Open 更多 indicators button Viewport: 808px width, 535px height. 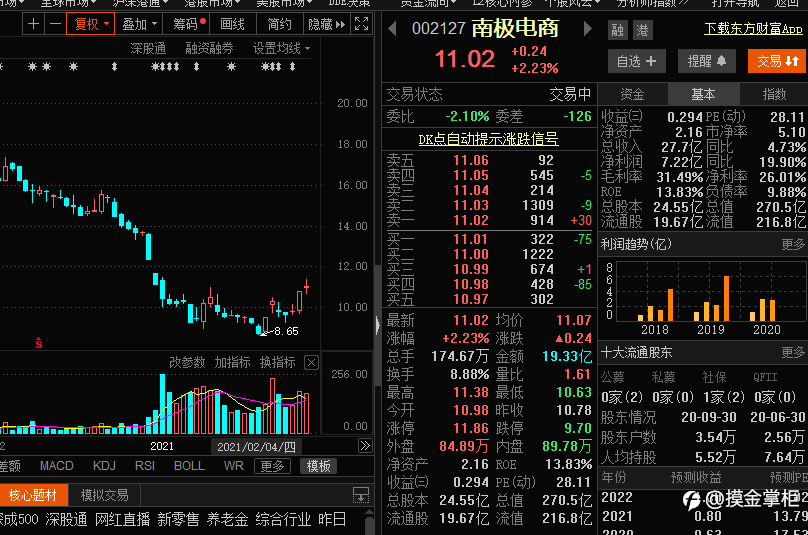click(x=272, y=466)
